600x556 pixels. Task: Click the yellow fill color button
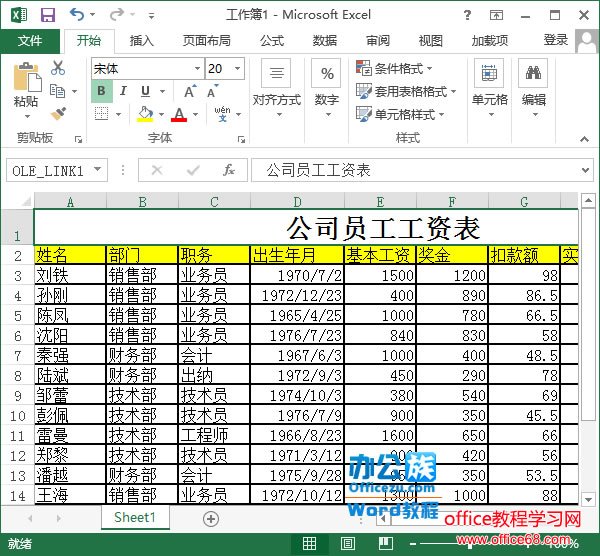[146, 115]
